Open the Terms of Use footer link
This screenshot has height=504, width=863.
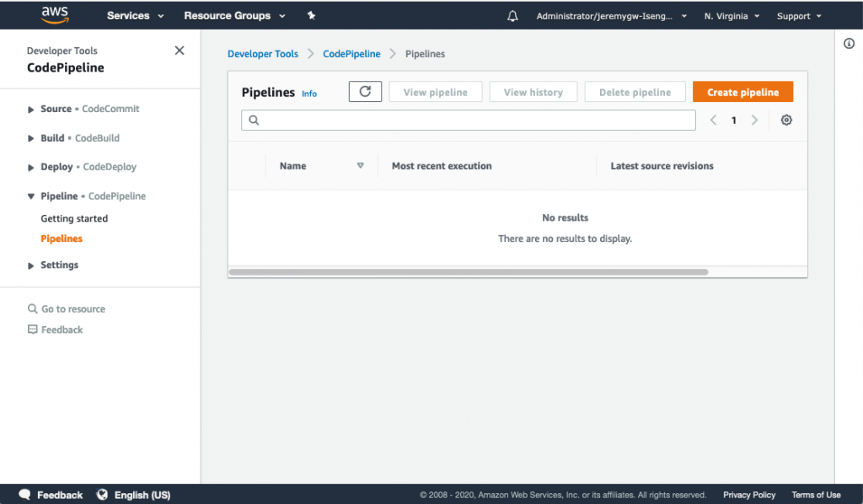point(816,495)
